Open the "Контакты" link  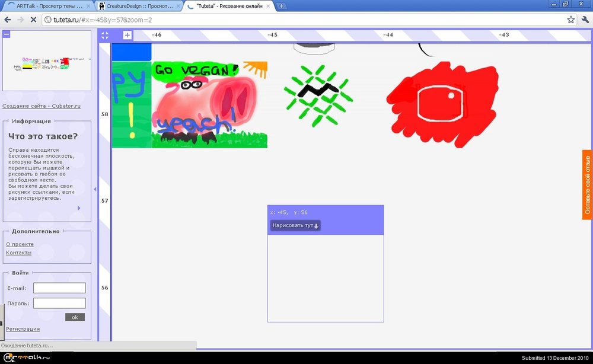point(18,253)
